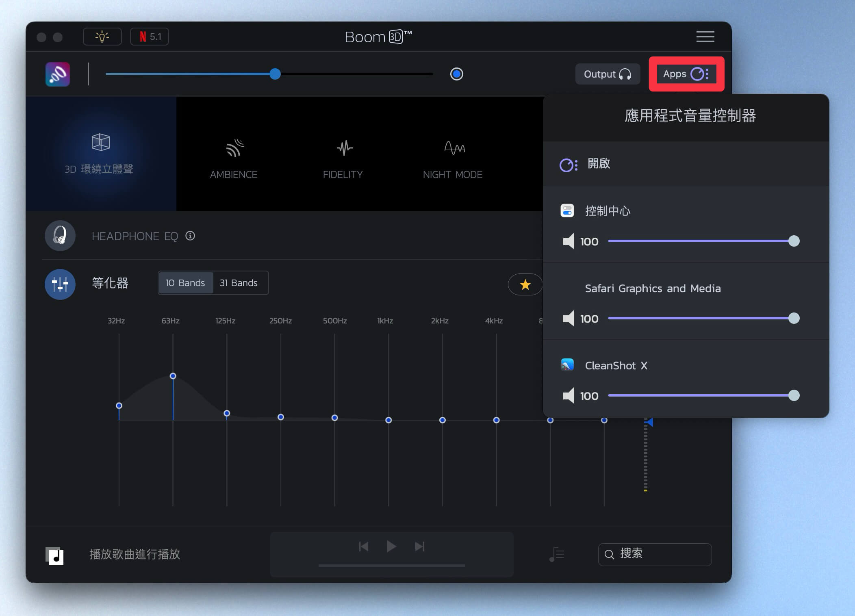Select the FIDELITY effect
Viewport: 855px width, 616px height.
343,158
